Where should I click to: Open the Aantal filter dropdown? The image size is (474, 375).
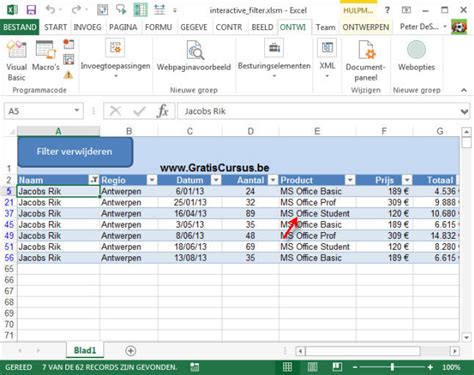click(x=273, y=180)
